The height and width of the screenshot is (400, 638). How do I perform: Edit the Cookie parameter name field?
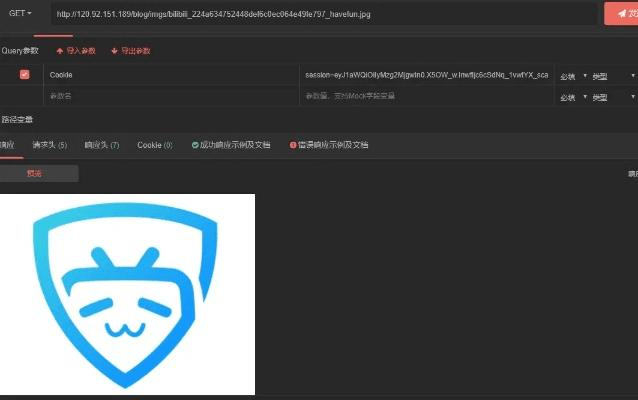(170, 75)
